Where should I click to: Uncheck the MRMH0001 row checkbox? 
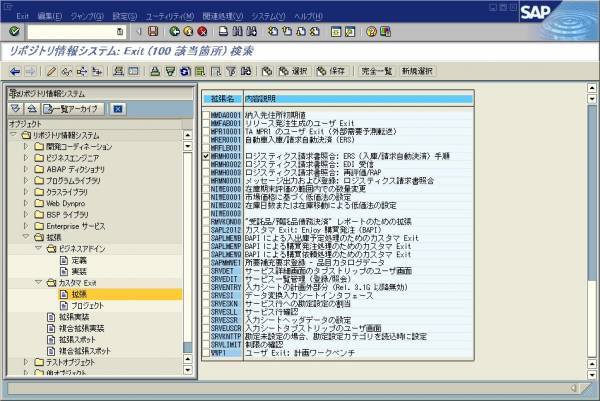(x=205, y=157)
